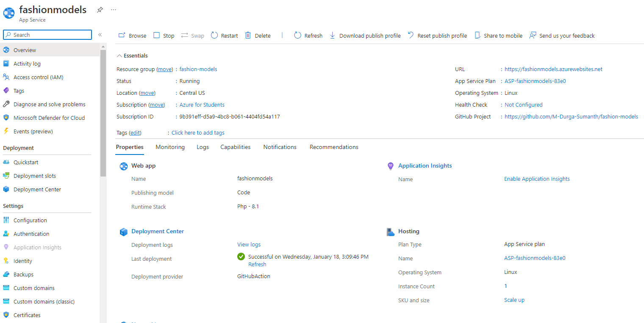Open the Recommendations tab
The width and height of the screenshot is (644, 323).
click(x=334, y=147)
